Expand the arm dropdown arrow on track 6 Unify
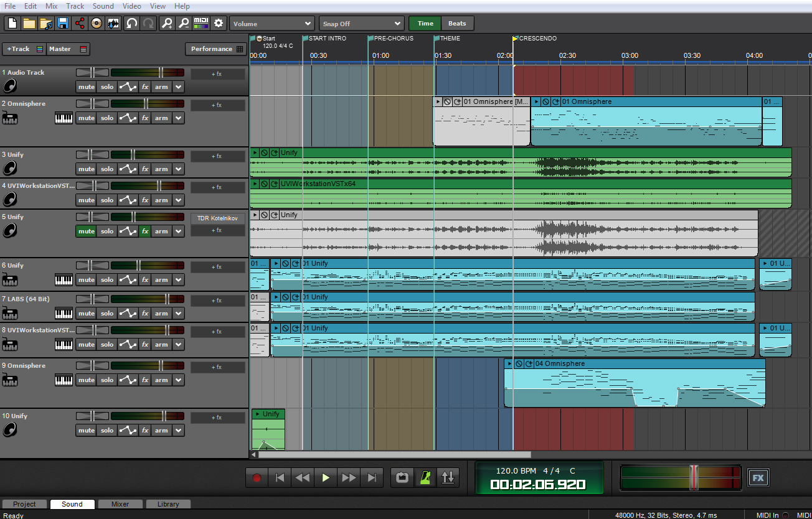Image resolution: width=812 pixels, height=519 pixels. tap(179, 280)
